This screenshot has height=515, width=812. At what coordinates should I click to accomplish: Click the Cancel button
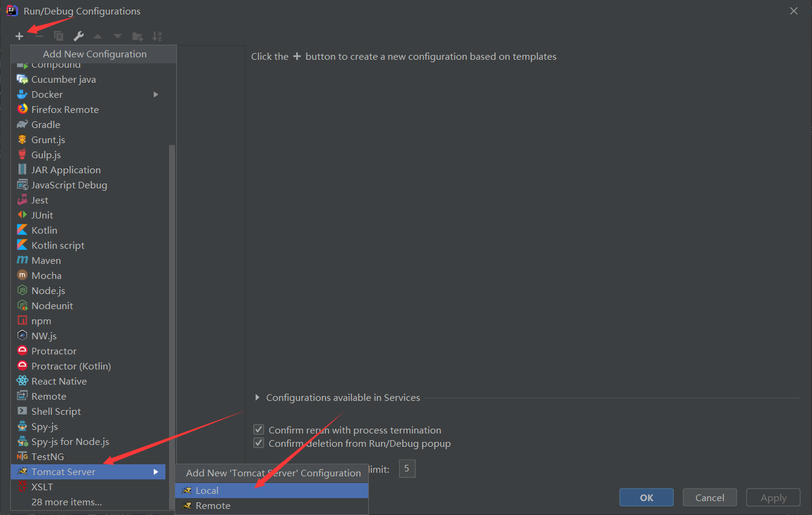tap(710, 497)
